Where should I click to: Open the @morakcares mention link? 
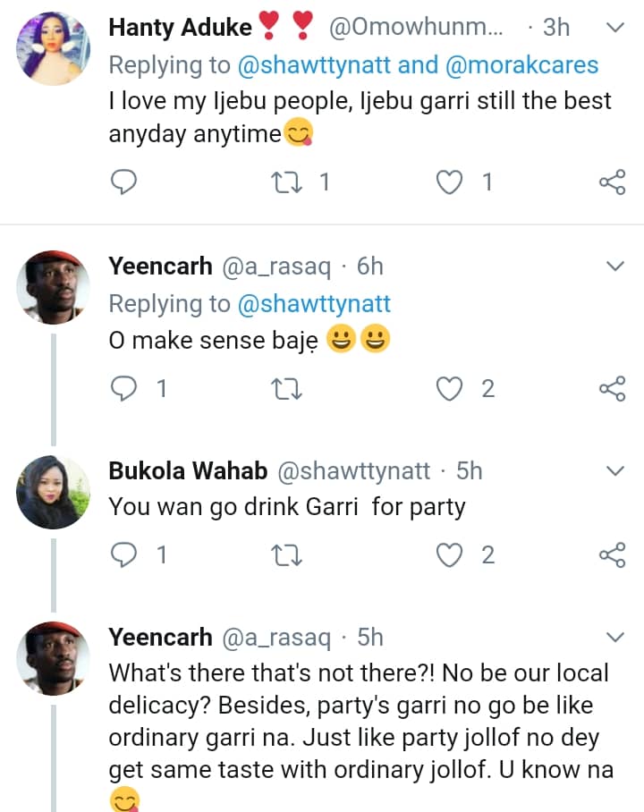click(x=545, y=65)
